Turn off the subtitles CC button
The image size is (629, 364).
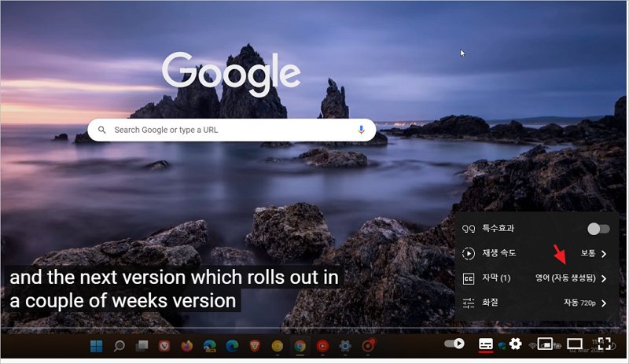(x=486, y=344)
